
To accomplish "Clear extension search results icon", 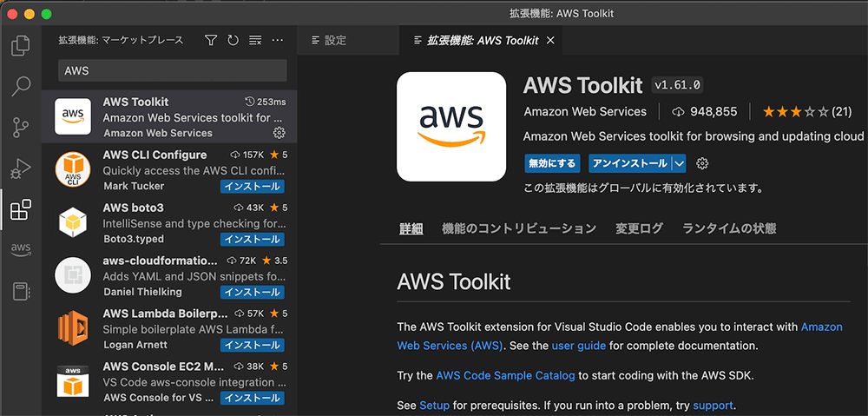I will (x=255, y=40).
